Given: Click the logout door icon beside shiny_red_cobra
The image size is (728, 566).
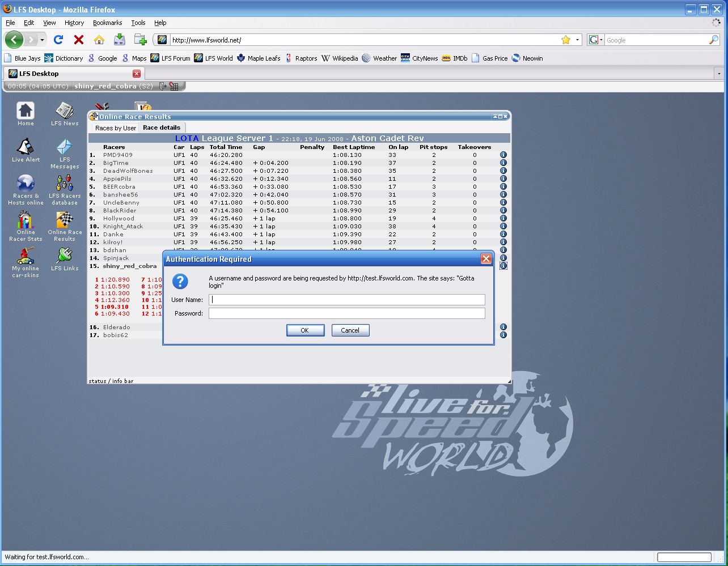Looking at the screenshot, I should click(163, 86).
